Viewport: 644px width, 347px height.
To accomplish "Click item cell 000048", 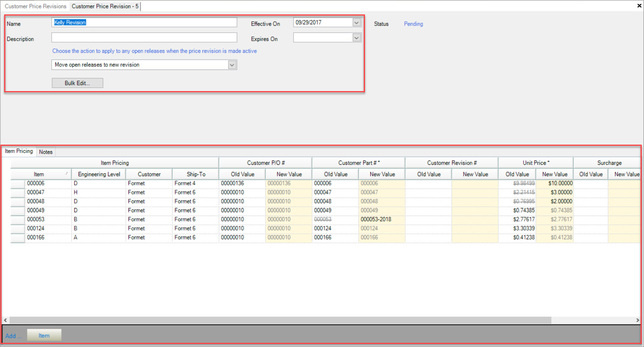I will [x=48, y=202].
